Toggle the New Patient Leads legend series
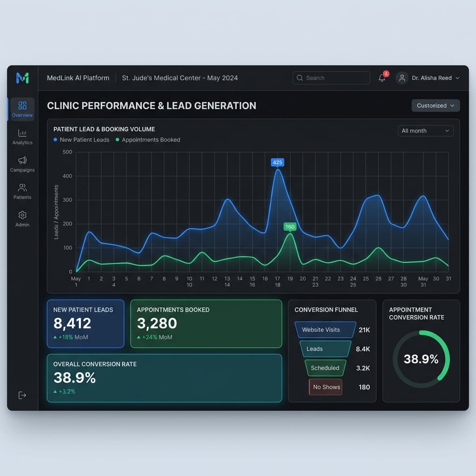Viewport: 476px width, 476px height. coord(82,140)
